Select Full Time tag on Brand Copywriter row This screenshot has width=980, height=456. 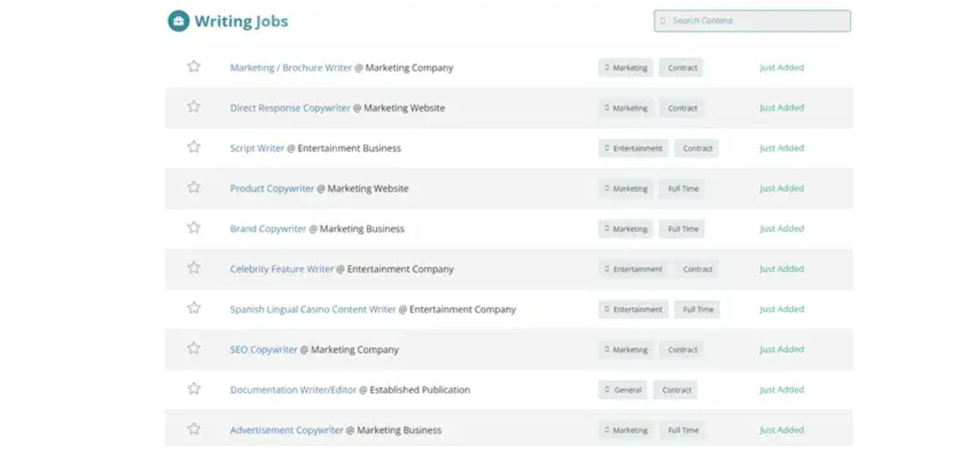pos(683,229)
